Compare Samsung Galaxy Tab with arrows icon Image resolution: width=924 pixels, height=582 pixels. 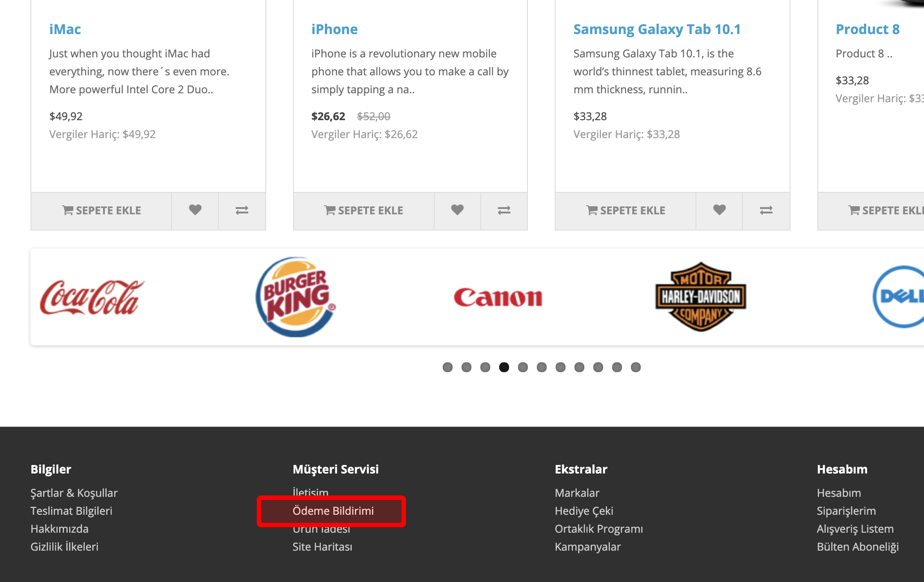(x=766, y=211)
